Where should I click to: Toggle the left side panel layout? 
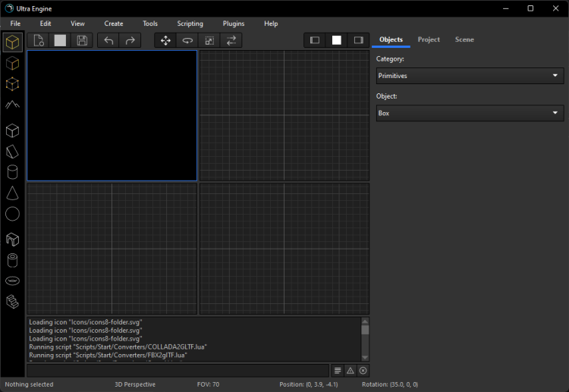(315, 40)
